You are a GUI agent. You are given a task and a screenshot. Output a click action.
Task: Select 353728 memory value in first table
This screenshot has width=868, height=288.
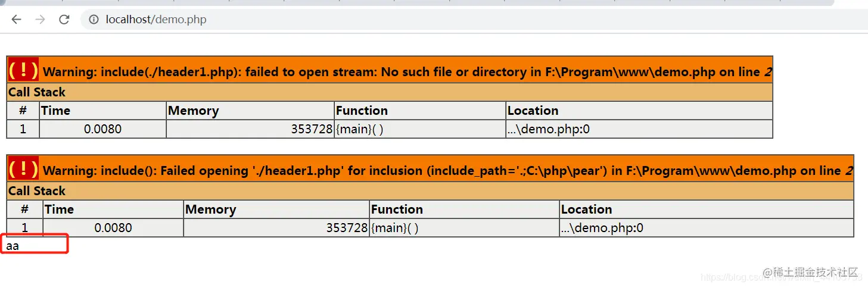click(312, 129)
